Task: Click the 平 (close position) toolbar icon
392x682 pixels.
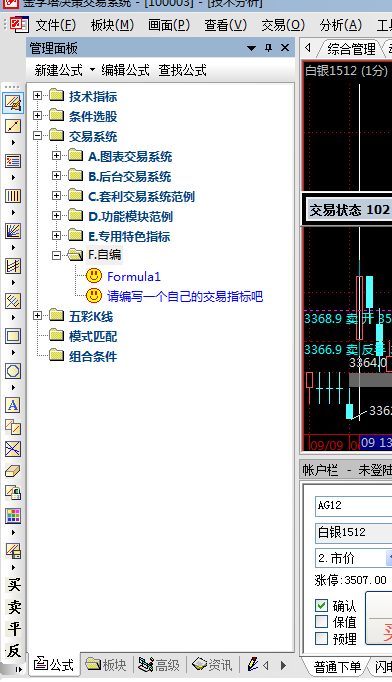Action: pos(14,629)
